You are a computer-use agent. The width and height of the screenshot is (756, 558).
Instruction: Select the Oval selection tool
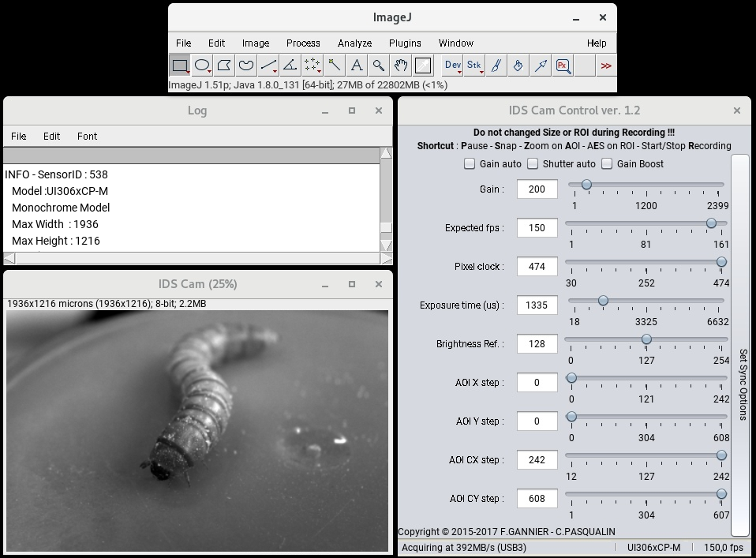coord(202,66)
